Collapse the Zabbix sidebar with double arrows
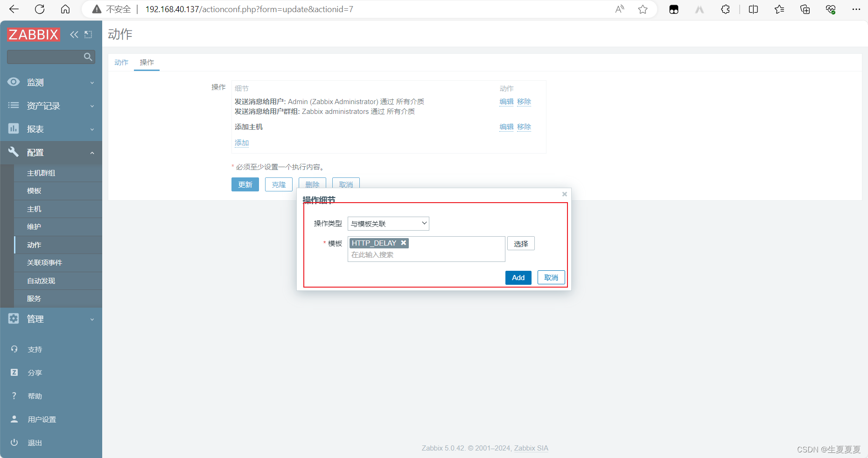Screen dimensions: 868x458 click(x=74, y=35)
